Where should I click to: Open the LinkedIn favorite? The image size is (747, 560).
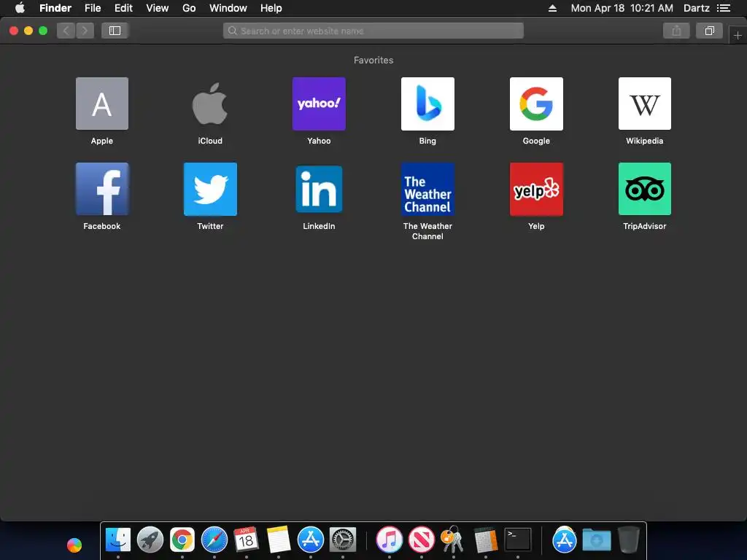pyautogui.click(x=319, y=189)
